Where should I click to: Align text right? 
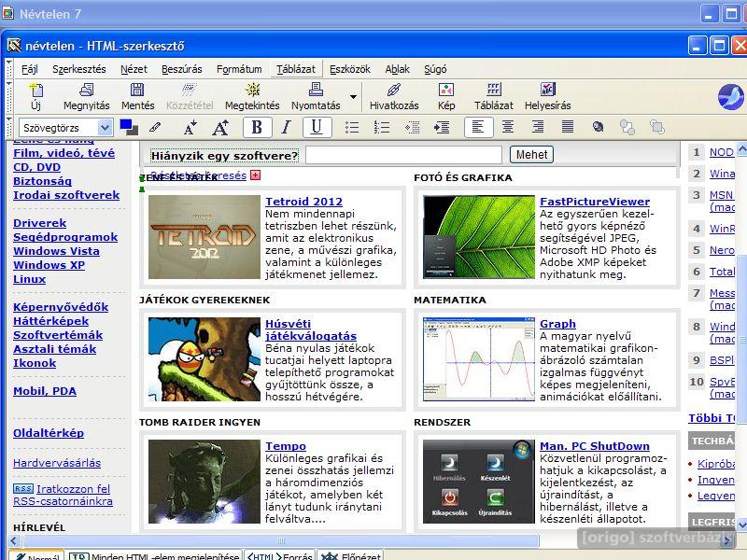(x=538, y=127)
